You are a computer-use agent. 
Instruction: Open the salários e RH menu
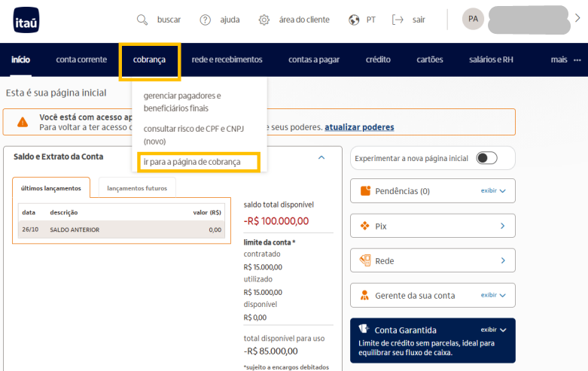[x=491, y=59]
